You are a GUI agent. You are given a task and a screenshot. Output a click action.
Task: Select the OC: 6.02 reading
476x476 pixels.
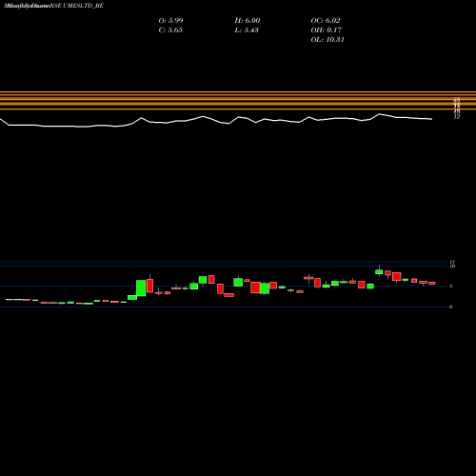[x=326, y=21]
